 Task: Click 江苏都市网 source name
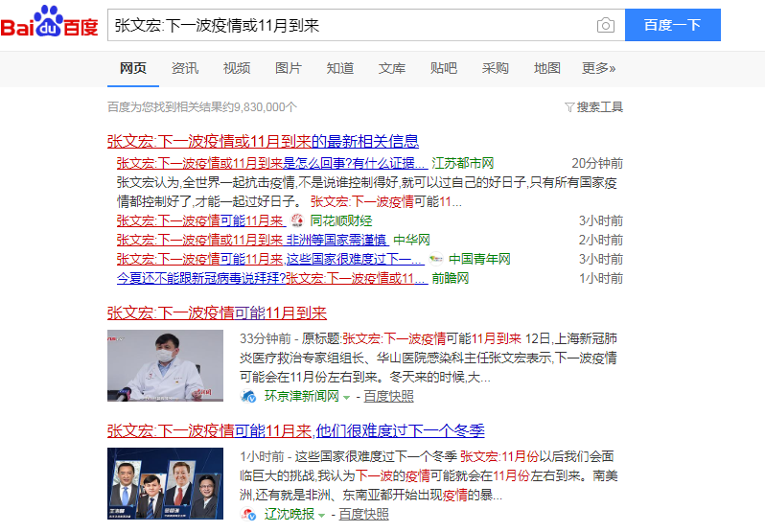coord(462,163)
